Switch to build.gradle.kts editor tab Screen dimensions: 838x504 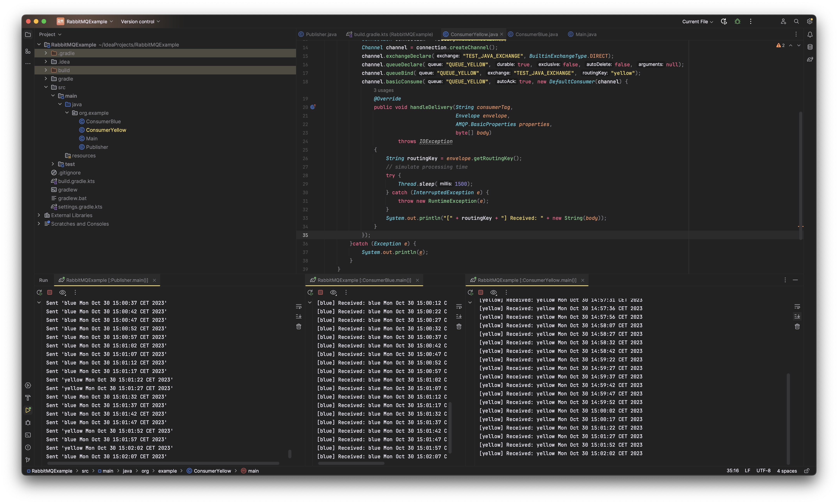coord(390,34)
